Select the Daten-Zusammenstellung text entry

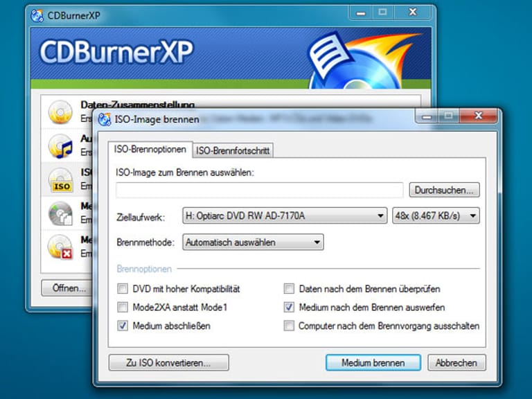[137, 105]
